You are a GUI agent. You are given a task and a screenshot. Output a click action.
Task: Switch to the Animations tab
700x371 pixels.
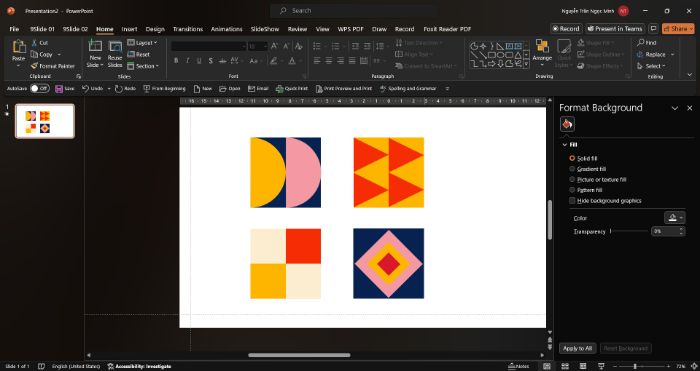coord(226,29)
